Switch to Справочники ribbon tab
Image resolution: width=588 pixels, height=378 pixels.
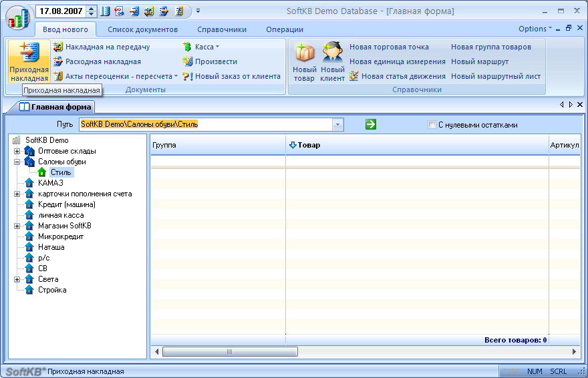(222, 29)
